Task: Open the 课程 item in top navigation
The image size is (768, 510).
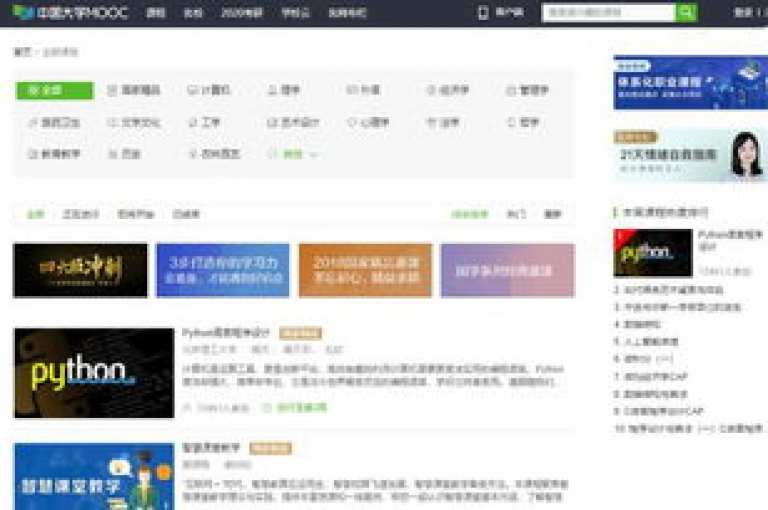Action: tap(156, 13)
